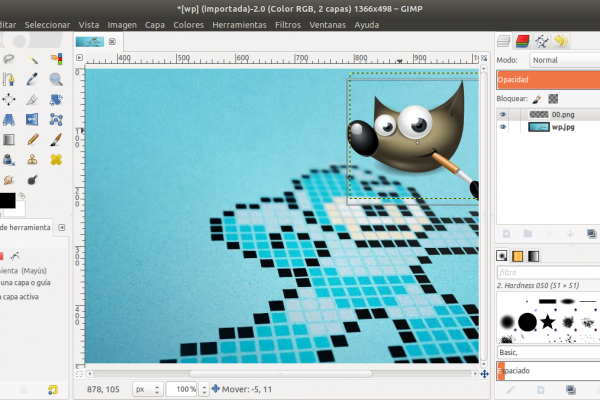Select the Clone stamp tool
Viewport: 600px width, 400px height.
pyautogui.click(x=33, y=160)
